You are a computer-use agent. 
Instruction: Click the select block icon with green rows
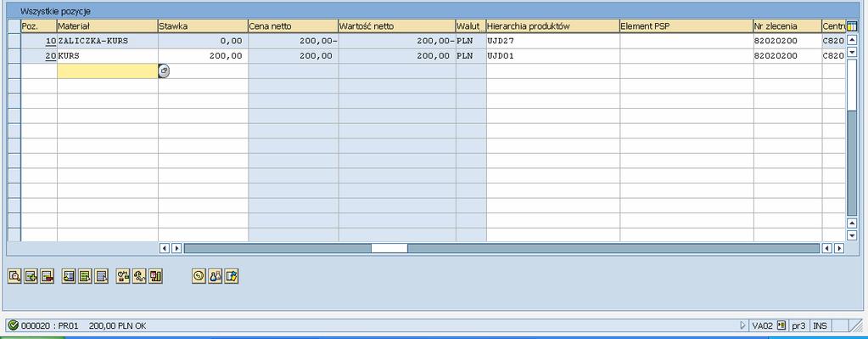(85, 276)
